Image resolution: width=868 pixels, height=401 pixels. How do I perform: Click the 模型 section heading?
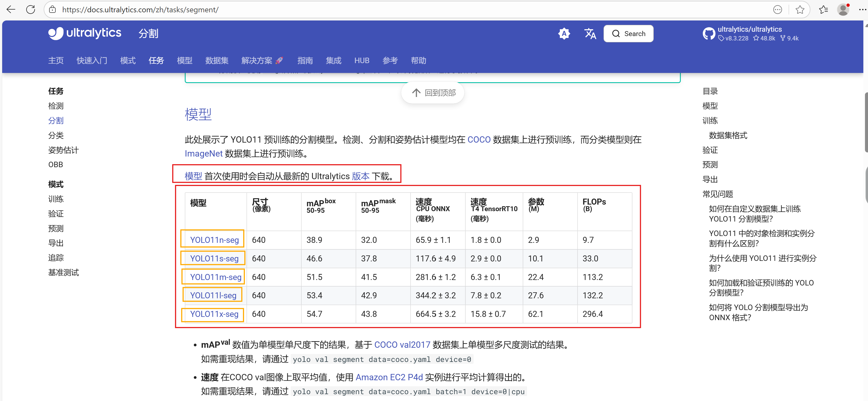pos(198,114)
